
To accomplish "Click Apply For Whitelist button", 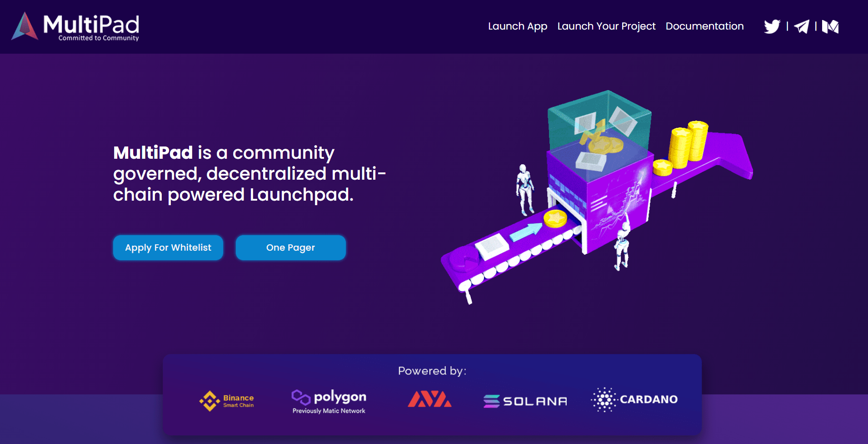I will point(168,247).
